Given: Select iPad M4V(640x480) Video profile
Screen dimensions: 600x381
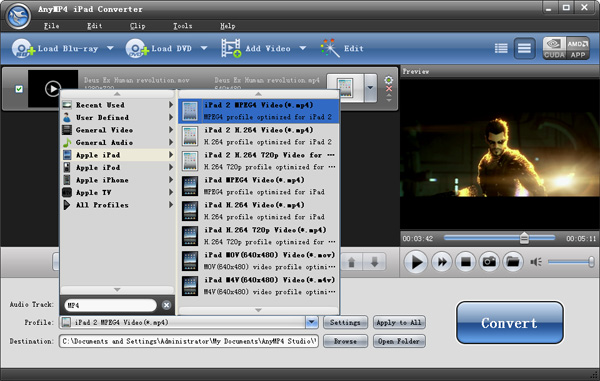Looking at the screenshot, I should pos(259,286).
